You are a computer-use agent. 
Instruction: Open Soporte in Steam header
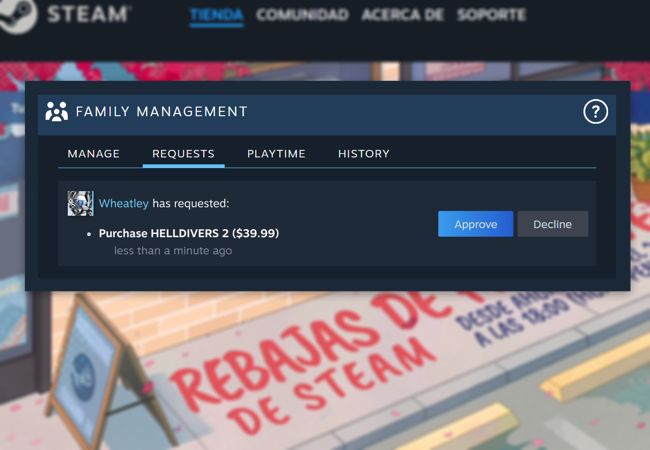[492, 15]
